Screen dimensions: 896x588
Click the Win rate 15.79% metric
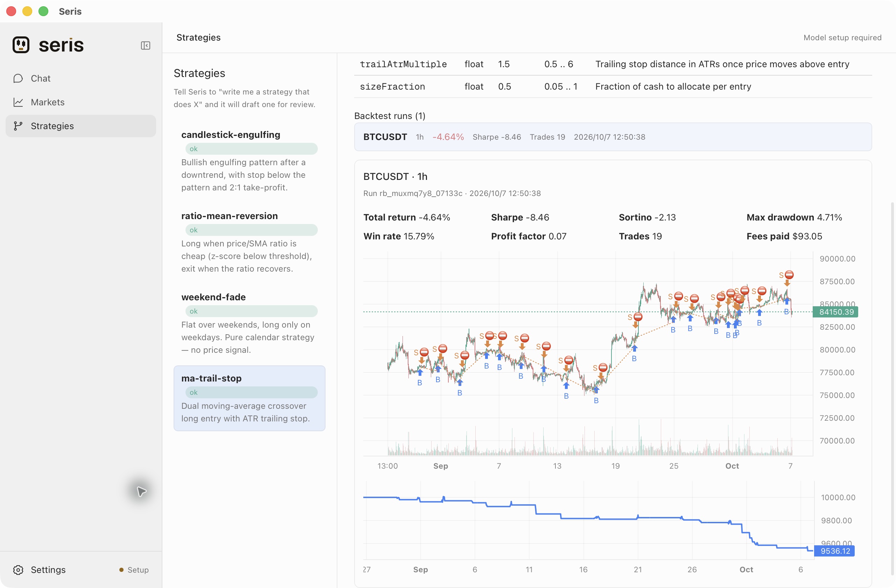(x=399, y=236)
